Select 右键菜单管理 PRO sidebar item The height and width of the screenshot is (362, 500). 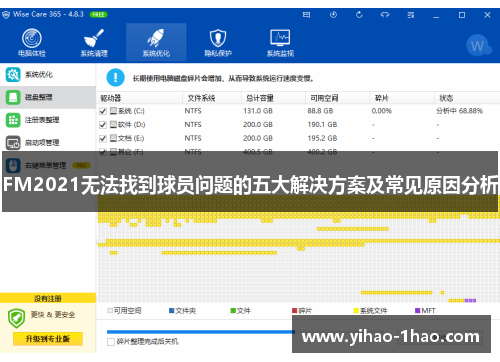click(48, 165)
